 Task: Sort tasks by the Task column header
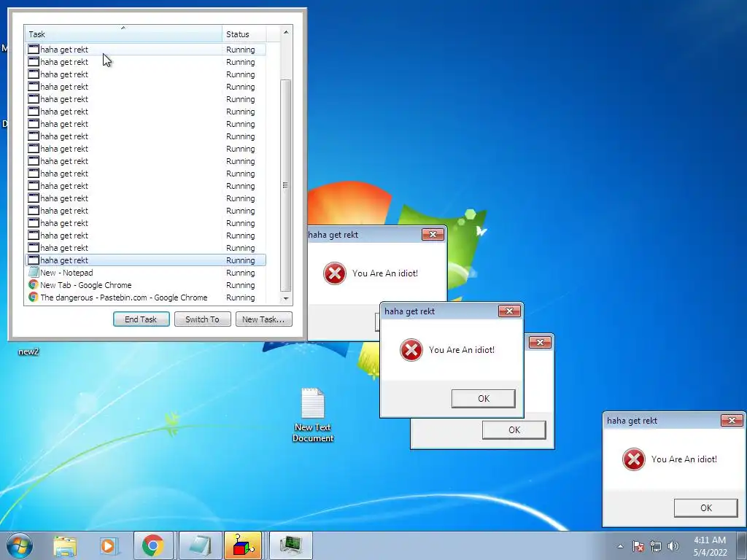(123, 34)
